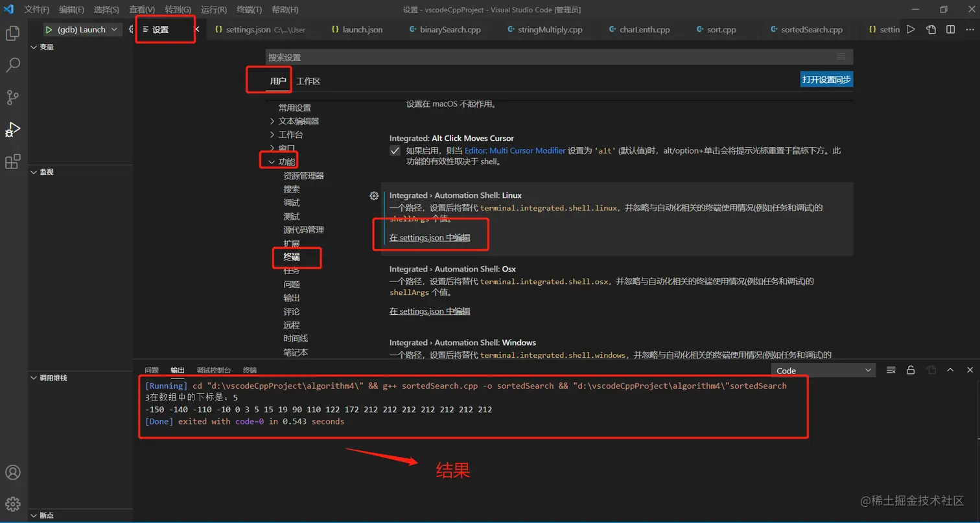Select 笔记本 in settings tree

[296, 353]
